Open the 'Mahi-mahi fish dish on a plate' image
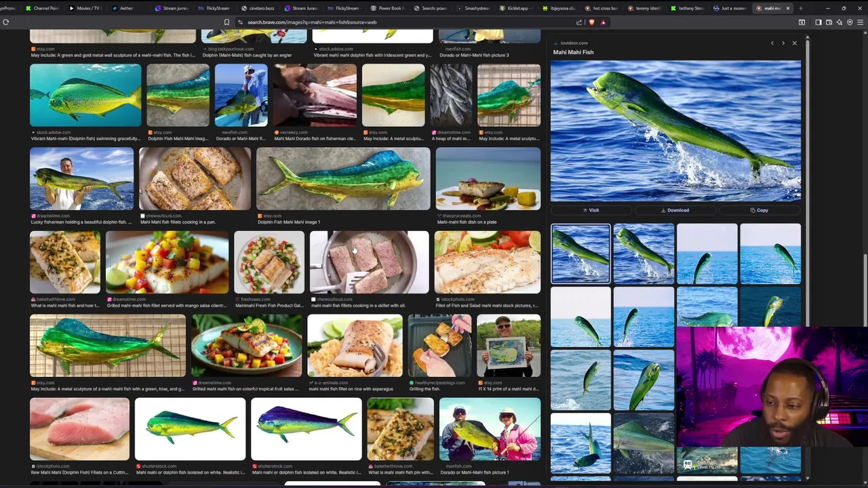The width and height of the screenshot is (868, 488). point(488,179)
